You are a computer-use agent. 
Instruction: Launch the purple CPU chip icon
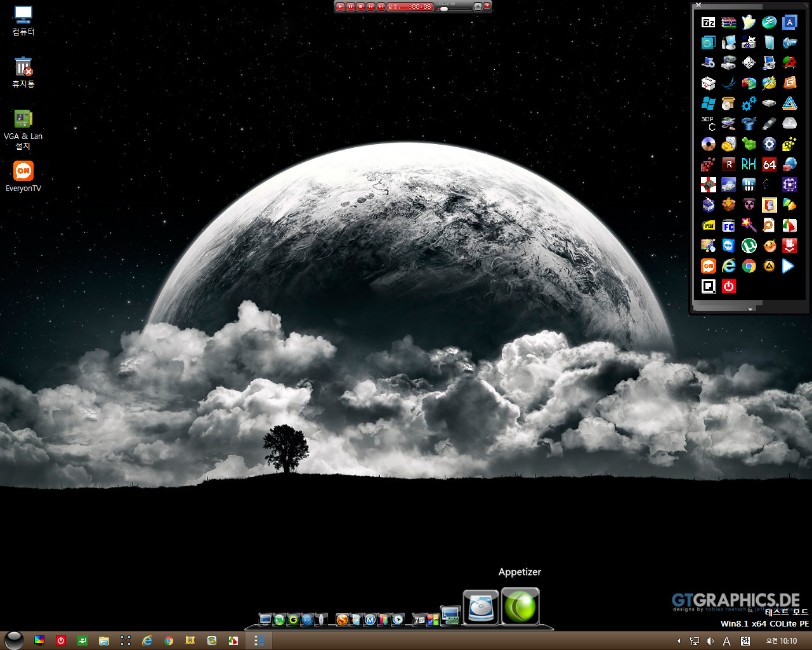coord(790,185)
